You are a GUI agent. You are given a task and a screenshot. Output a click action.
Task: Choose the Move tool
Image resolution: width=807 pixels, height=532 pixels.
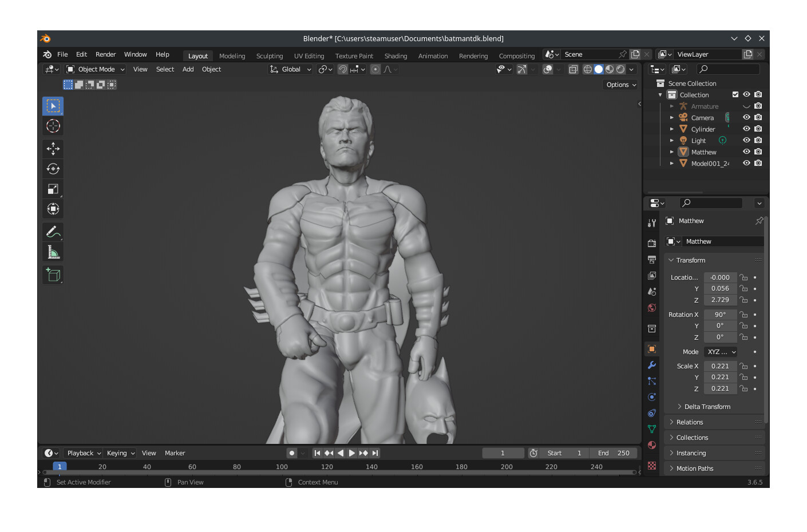pos(53,149)
